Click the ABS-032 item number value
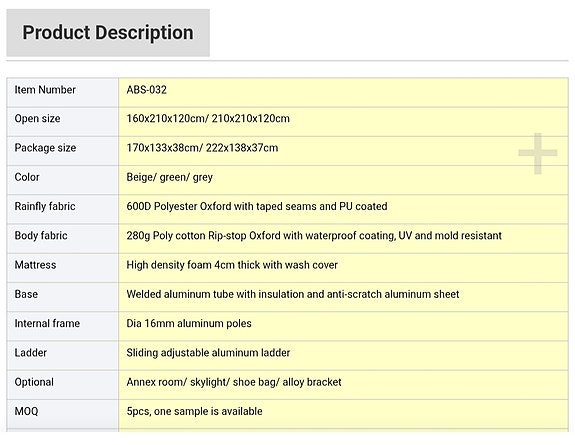This screenshot has width=575, height=445. pos(146,90)
